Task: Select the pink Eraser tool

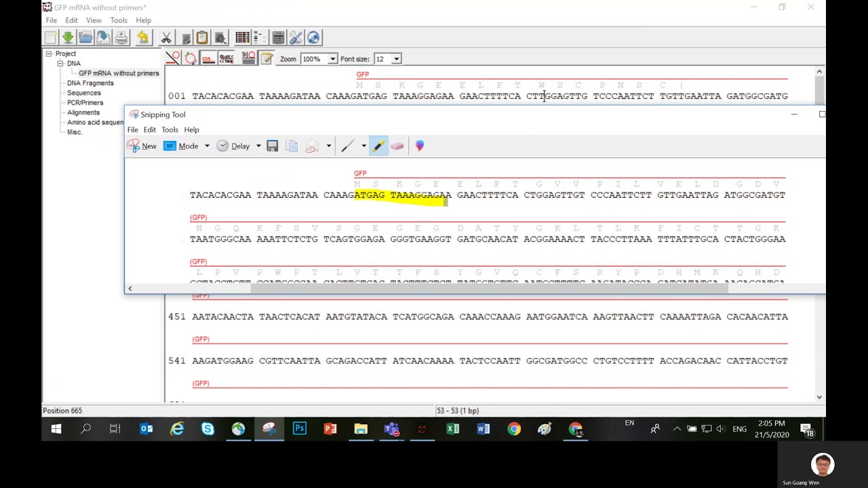Action: click(x=397, y=146)
